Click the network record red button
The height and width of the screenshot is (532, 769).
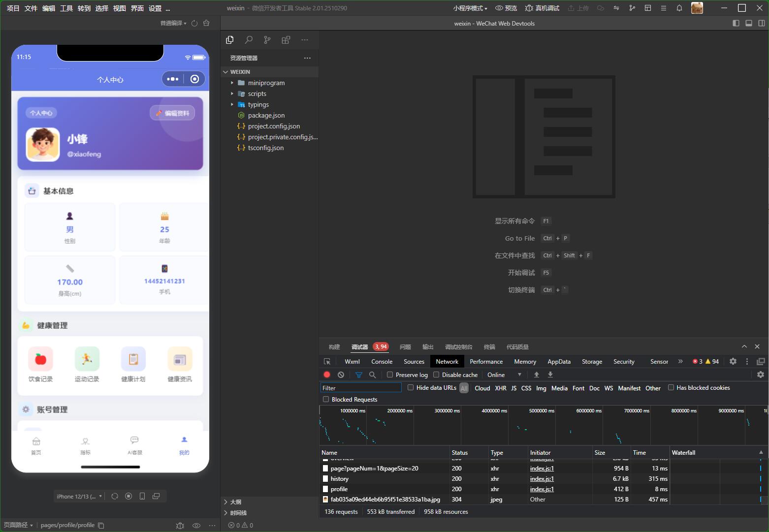click(327, 375)
